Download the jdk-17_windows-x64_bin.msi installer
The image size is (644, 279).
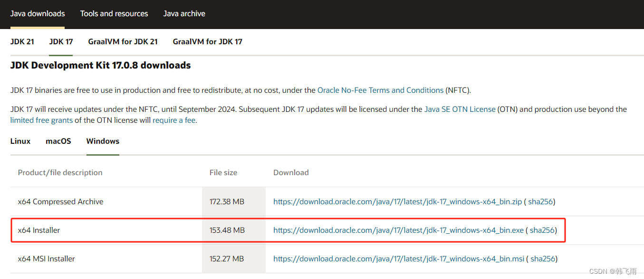tap(399, 259)
